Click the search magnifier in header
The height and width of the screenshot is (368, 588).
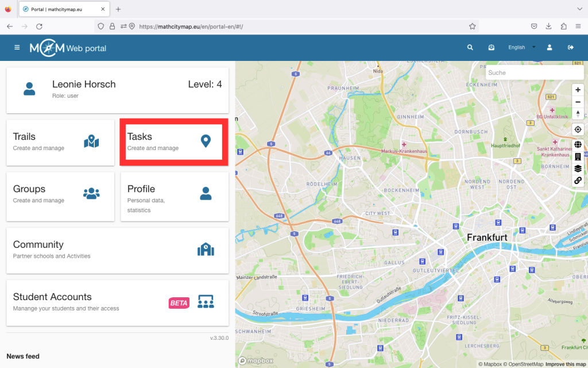point(470,48)
